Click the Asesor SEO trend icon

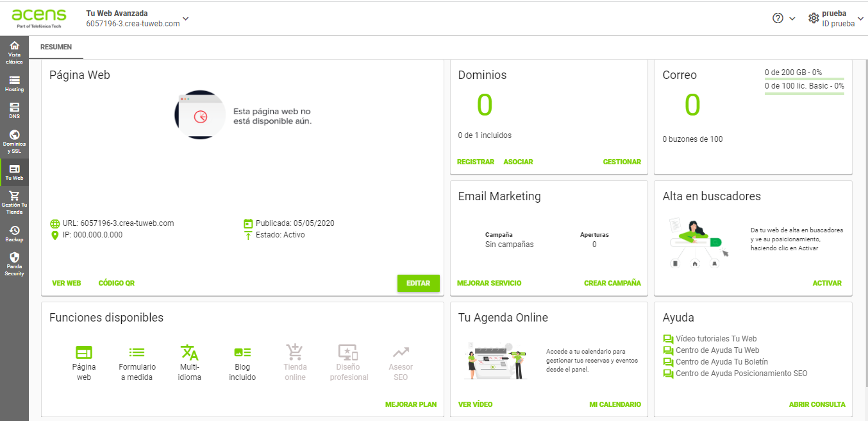[401, 352]
